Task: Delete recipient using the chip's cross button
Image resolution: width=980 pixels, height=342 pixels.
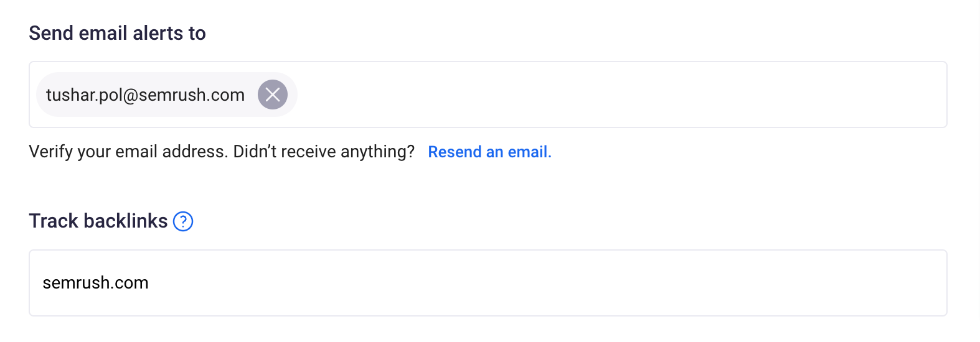Action: click(x=273, y=95)
